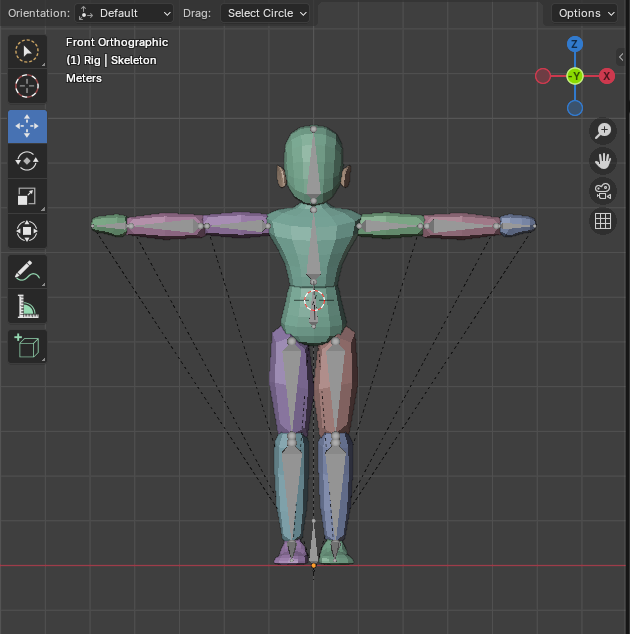Select the Add Cube tool

pos(27,347)
